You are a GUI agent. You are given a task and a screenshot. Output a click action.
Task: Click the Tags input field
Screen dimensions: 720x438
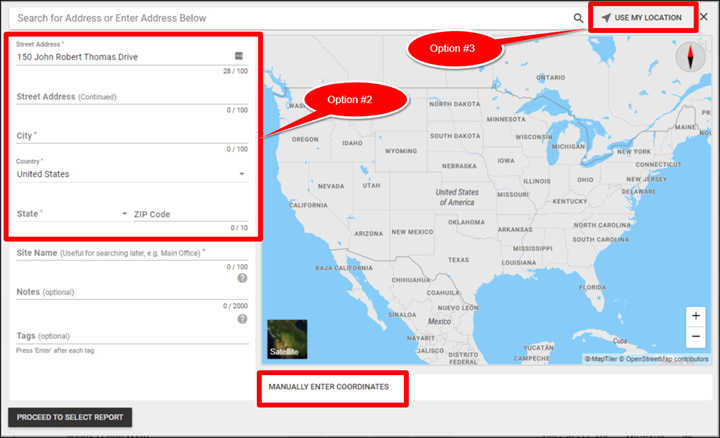130,337
